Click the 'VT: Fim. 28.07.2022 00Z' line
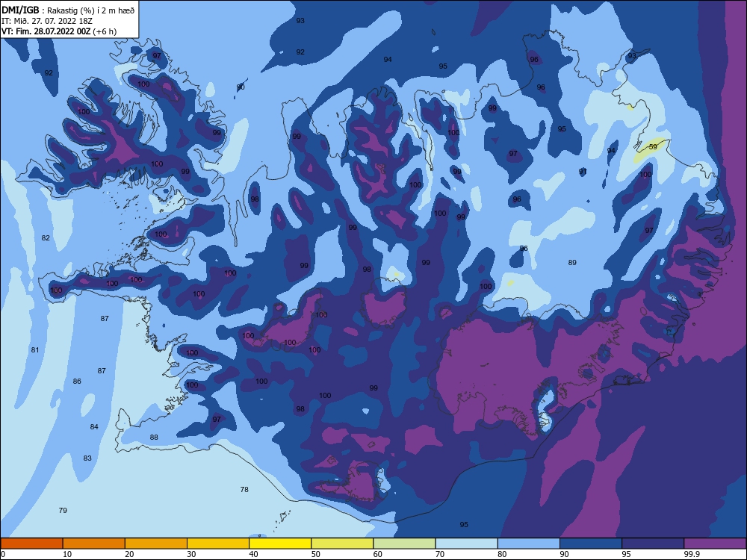Screen dimensions: 747x560 (58, 31)
